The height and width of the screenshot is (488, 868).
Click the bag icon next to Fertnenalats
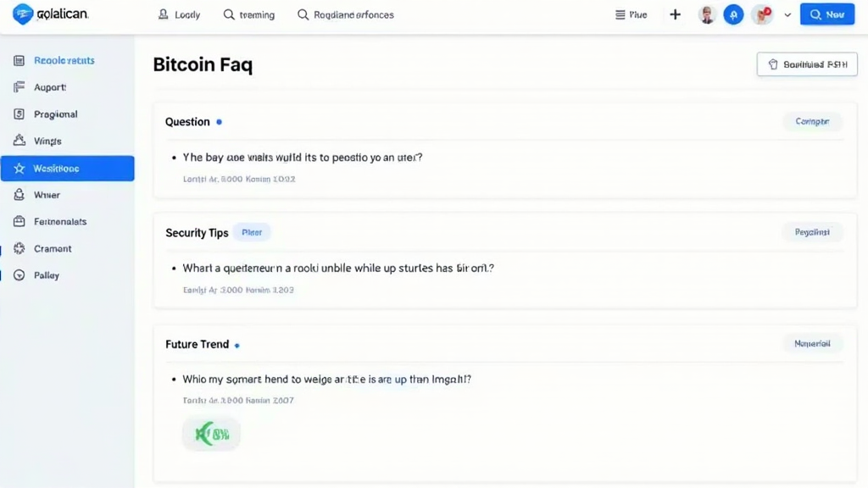[x=19, y=222]
